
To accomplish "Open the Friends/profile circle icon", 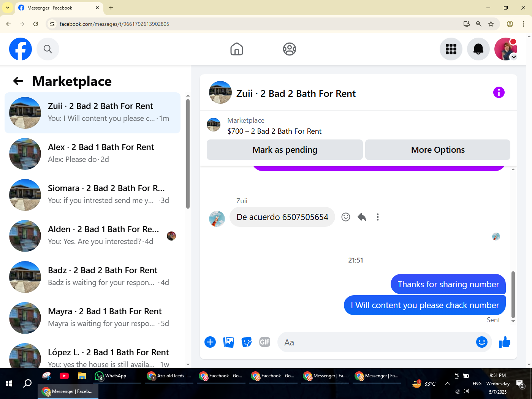I will tap(290, 49).
